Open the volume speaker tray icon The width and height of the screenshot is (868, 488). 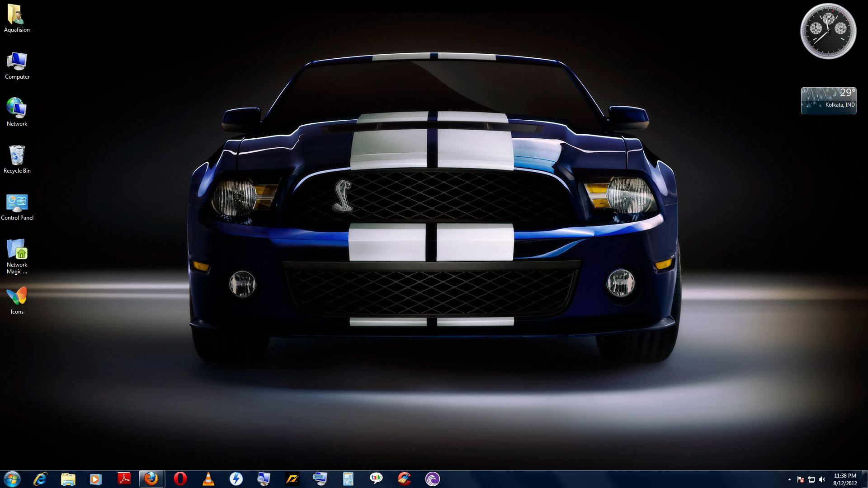(x=822, y=479)
